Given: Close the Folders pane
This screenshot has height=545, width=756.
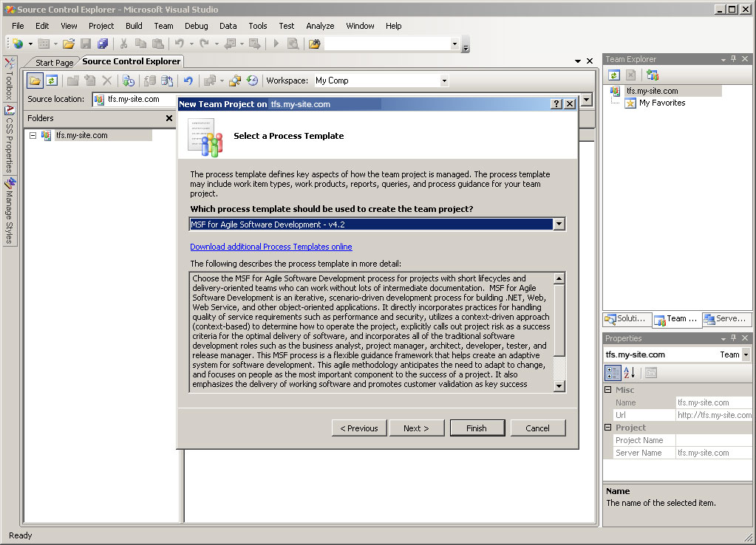Looking at the screenshot, I should point(168,118).
